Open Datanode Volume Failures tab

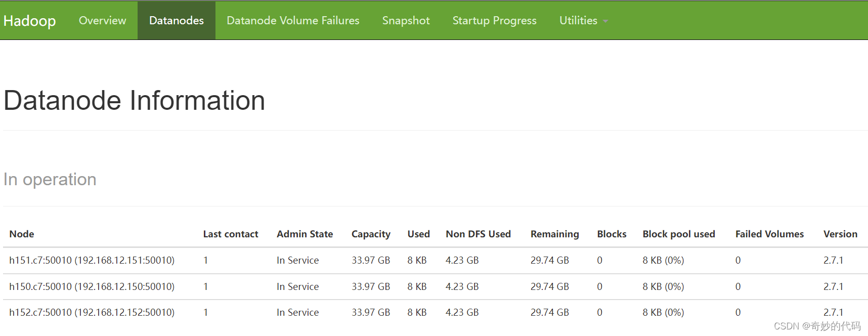tap(293, 20)
